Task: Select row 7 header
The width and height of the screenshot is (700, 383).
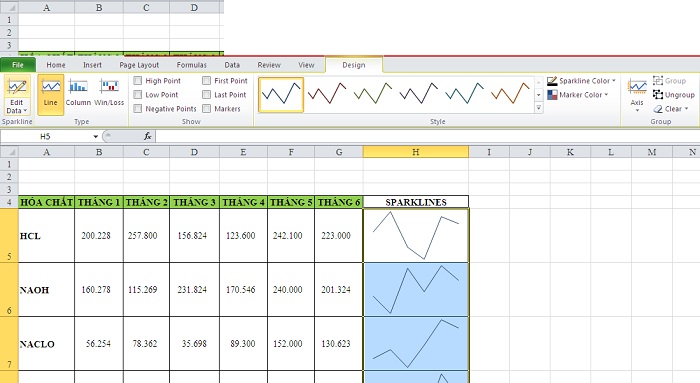Action: (x=9, y=344)
